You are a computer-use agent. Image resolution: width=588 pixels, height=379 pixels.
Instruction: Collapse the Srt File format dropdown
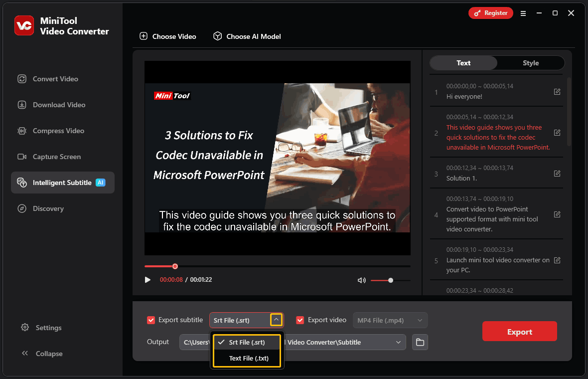coord(276,320)
